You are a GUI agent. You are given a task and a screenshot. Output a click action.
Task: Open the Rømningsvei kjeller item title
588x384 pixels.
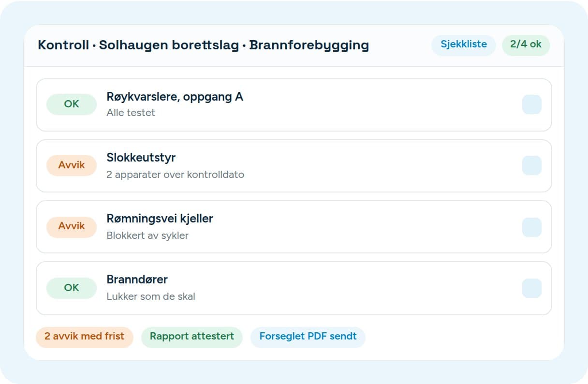coord(160,219)
